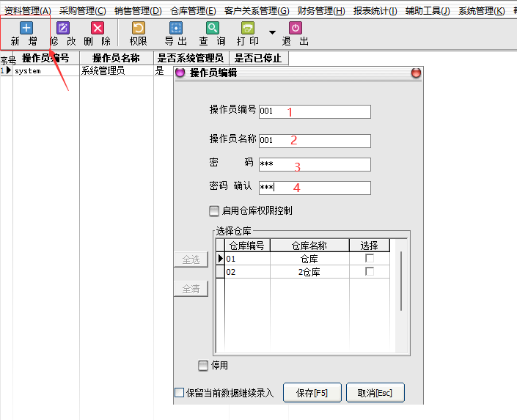The height and width of the screenshot is (420, 517).
Task: Focus the 操作员编号 input field
Action: [x=315, y=111]
